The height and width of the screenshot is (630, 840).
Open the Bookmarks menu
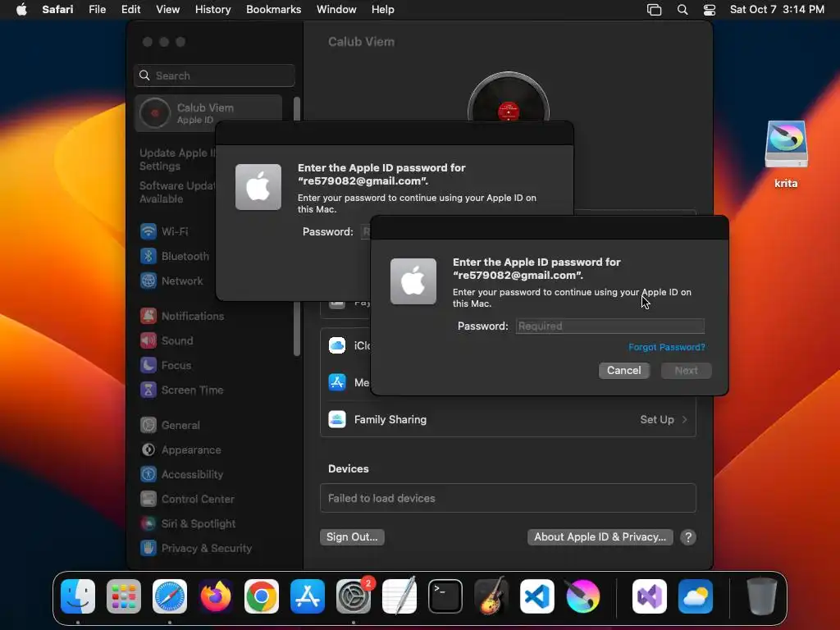click(273, 10)
